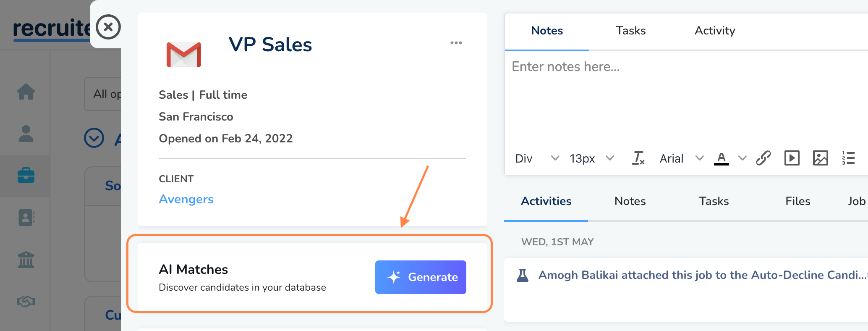Open the candidates person icon
The width and height of the screenshot is (868, 331).
coord(26,134)
